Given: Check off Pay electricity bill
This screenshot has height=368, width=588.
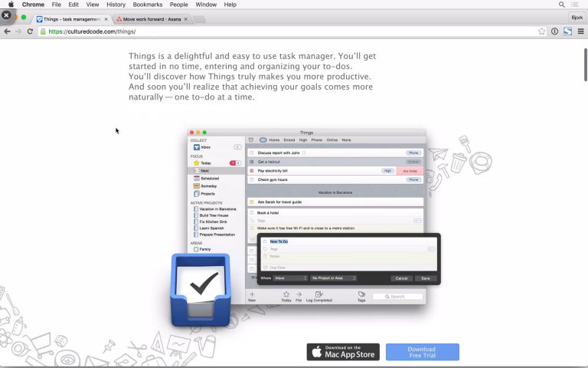Looking at the screenshot, I should coord(252,171).
